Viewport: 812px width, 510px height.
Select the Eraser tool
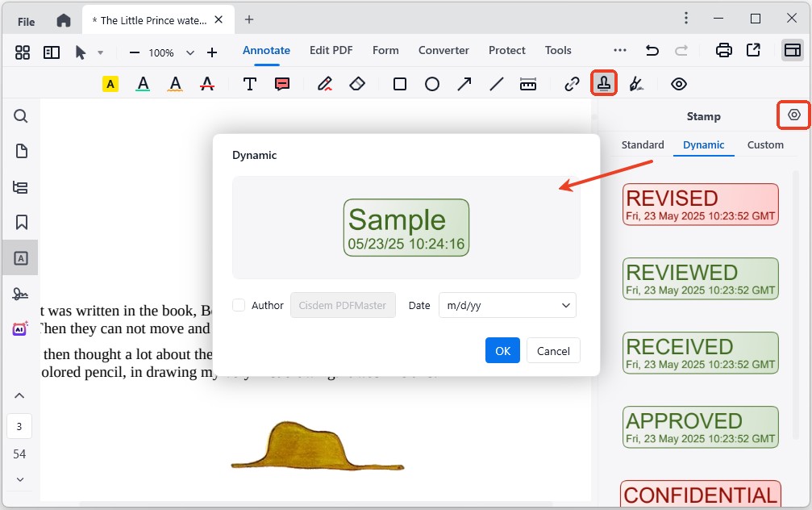(357, 84)
